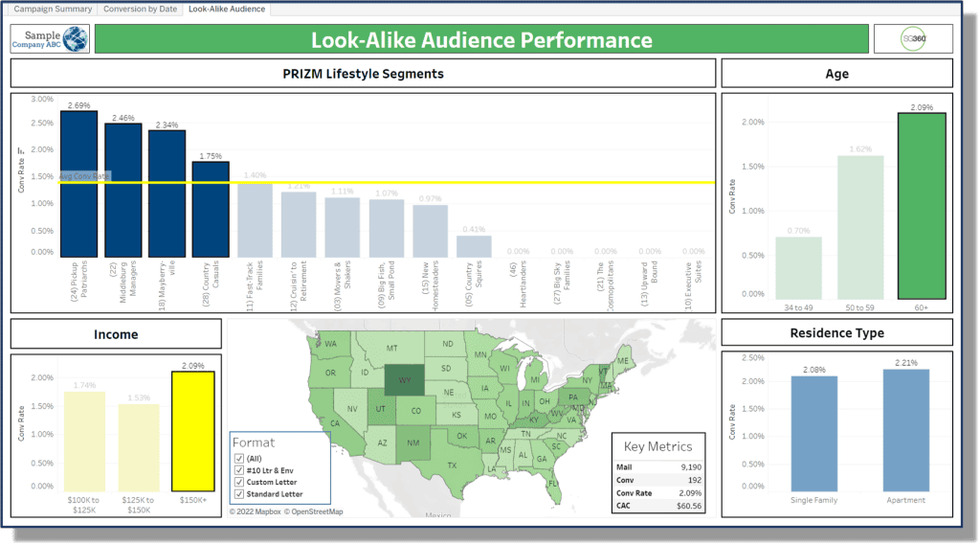The height and width of the screenshot is (545, 980).
Task: Select the 50 to 59 age bar
Action: pyautogui.click(x=860, y=227)
